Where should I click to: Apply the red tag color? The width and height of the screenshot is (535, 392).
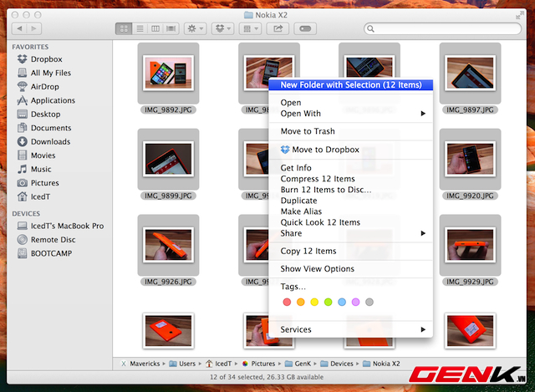pos(287,302)
